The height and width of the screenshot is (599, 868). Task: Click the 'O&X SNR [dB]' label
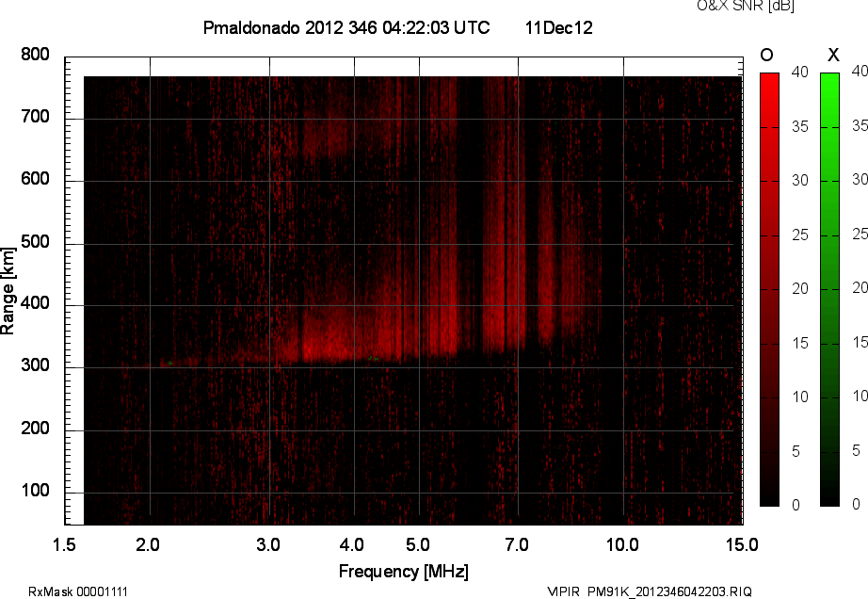click(x=745, y=6)
